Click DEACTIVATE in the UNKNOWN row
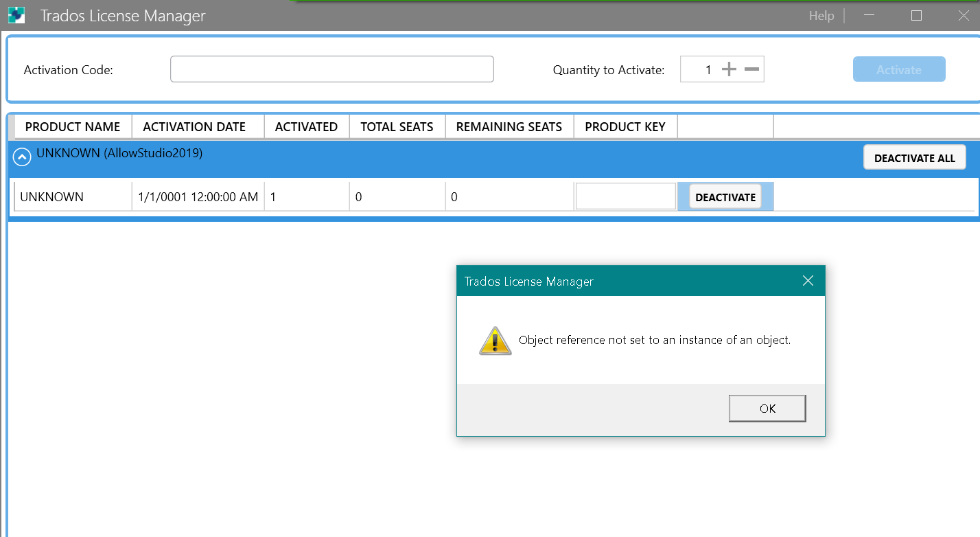Image resolution: width=980 pixels, height=537 pixels. coord(725,197)
